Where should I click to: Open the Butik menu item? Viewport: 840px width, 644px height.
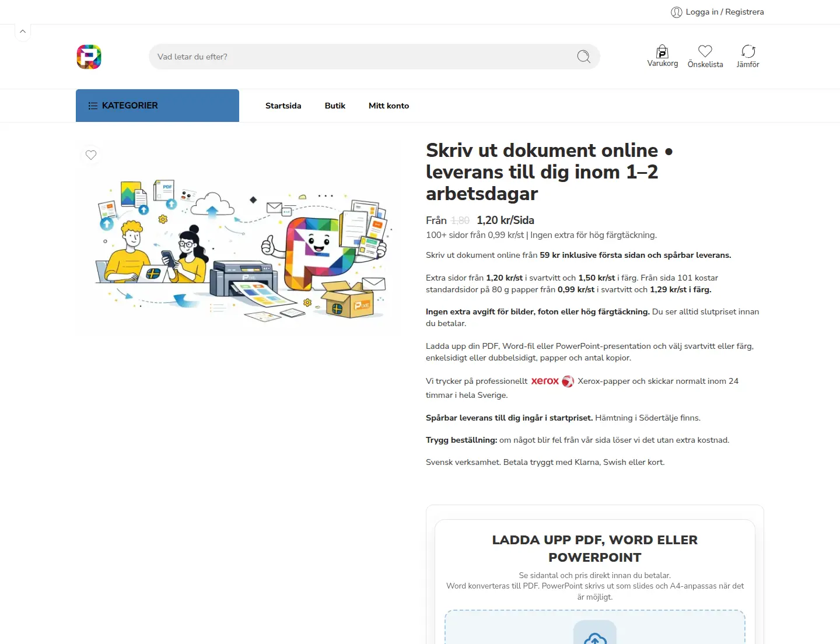click(335, 106)
